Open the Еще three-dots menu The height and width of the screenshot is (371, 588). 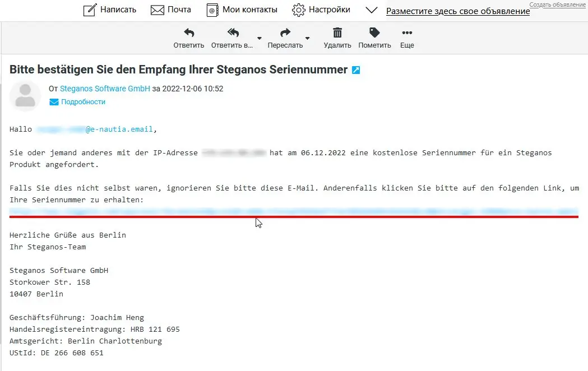pyautogui.click(x=407, y=33)
